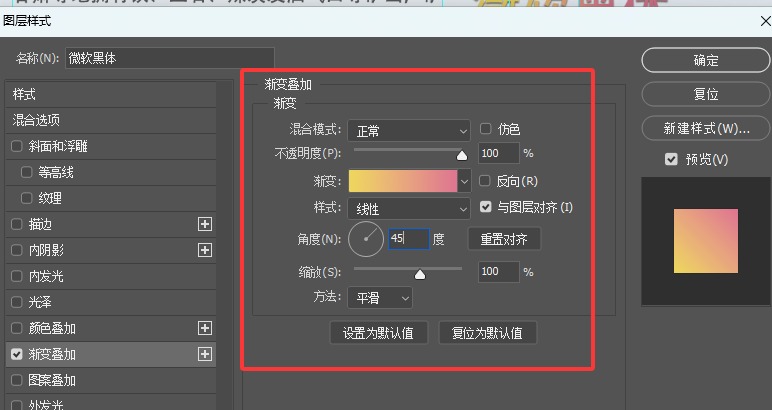772x410 pixels.
Task: Click the 复位为默认值 button
Action: [x=487, y=333]
